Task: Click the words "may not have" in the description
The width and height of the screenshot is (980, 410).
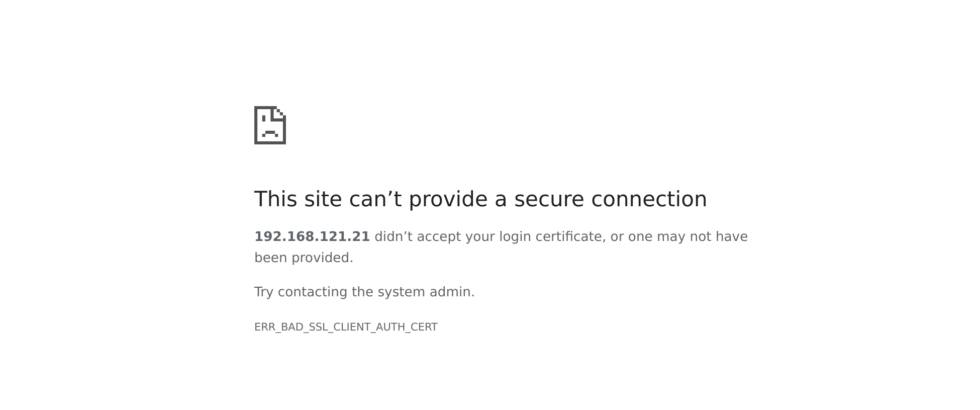Action: click(x=702, y=236)
